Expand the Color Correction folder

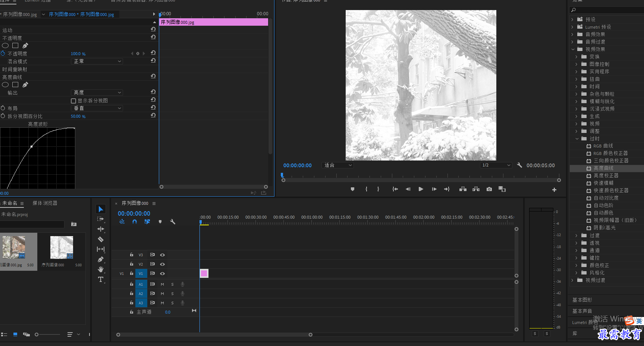[577, 265]
